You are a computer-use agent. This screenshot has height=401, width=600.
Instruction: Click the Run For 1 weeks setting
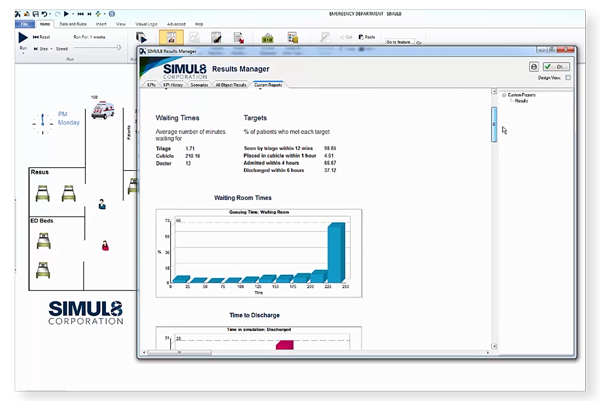89,37
